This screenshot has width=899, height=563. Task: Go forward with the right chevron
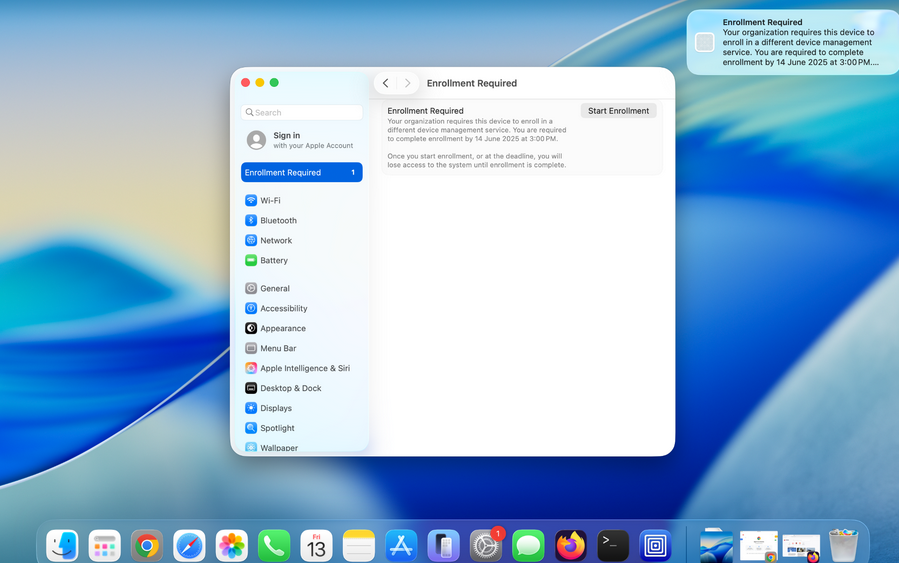tap(407, 83)
